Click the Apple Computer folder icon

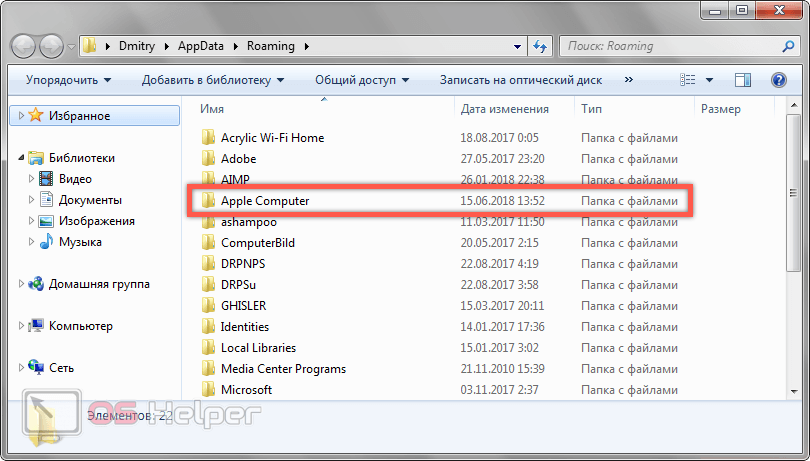click(x=208, y=201)
